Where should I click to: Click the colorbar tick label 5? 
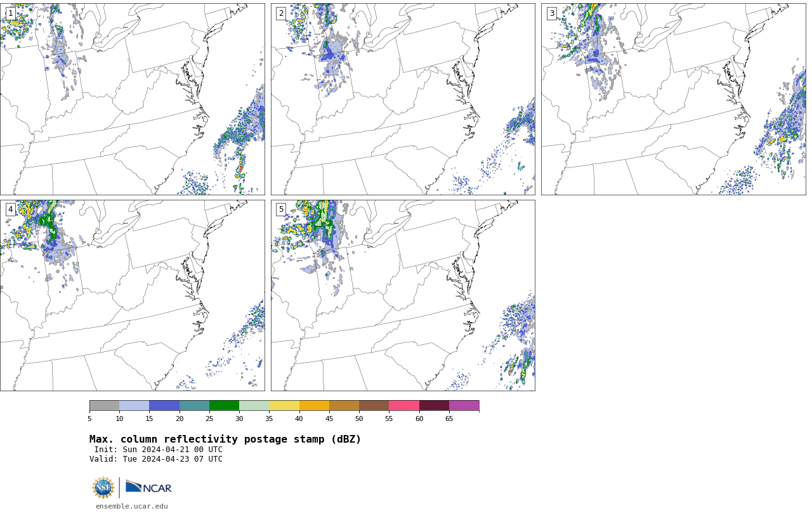pyautogui.click(x=89, y=419)
